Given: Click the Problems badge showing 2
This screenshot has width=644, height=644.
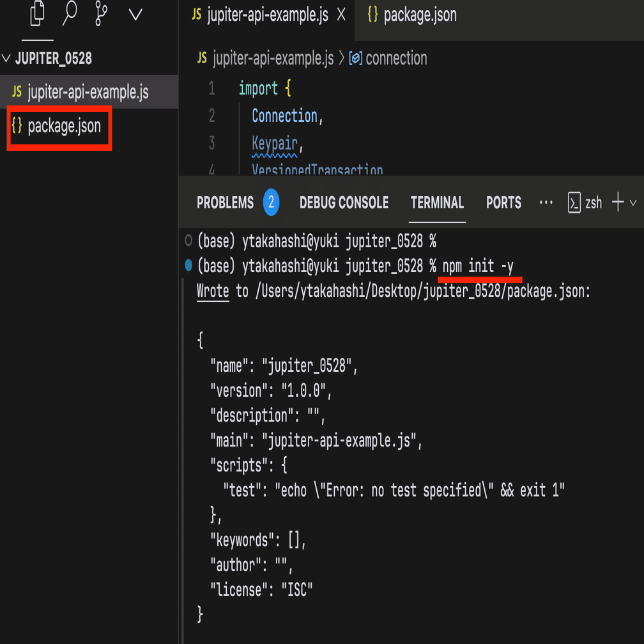Looking at the screenshot, I should tap(272, 203).
